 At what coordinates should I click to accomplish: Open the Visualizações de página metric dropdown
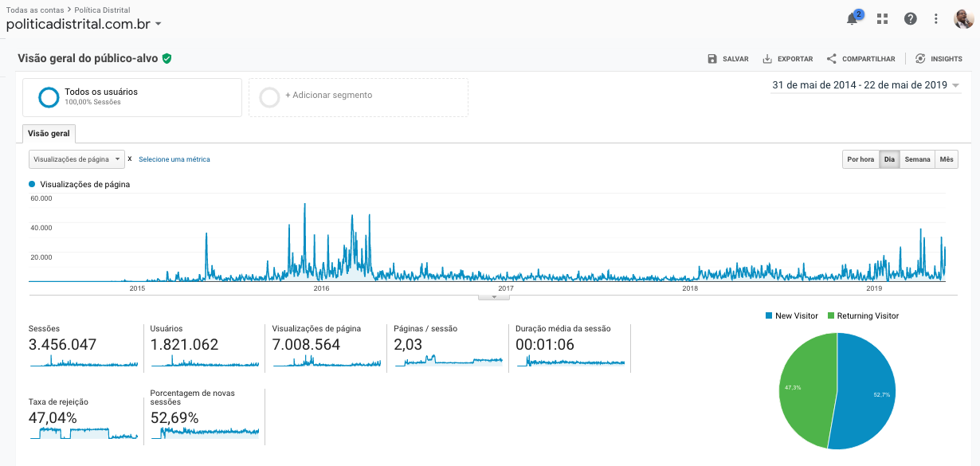coord(76,159)
